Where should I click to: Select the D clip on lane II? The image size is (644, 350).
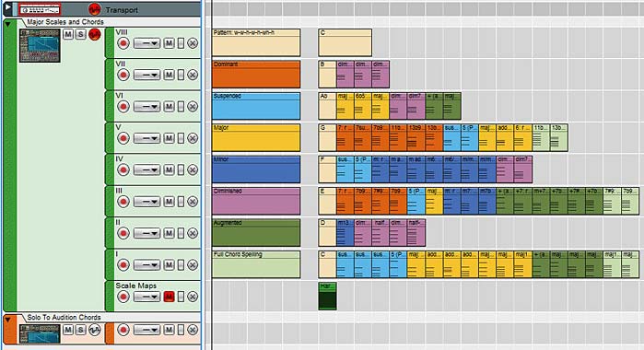pos(327,232)
